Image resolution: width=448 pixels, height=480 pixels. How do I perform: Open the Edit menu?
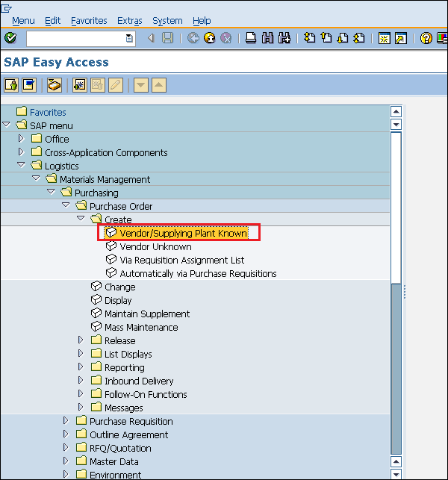point(53,21)
